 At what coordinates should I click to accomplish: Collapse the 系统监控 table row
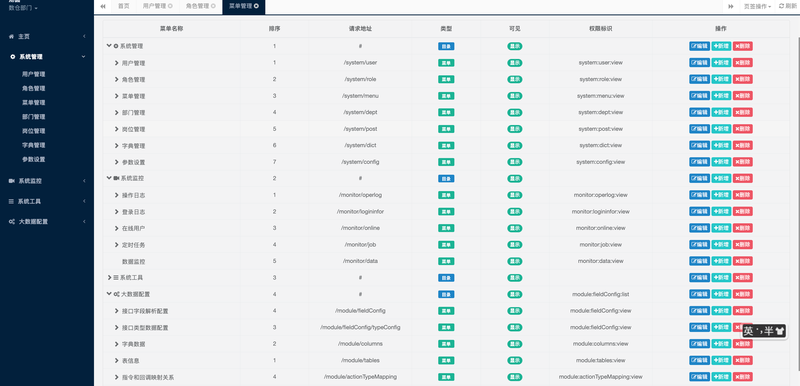[109, 178]
